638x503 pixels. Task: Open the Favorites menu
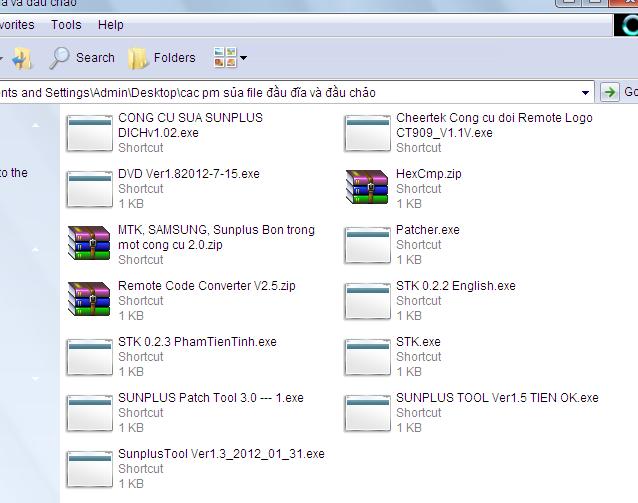coord(17,25)
